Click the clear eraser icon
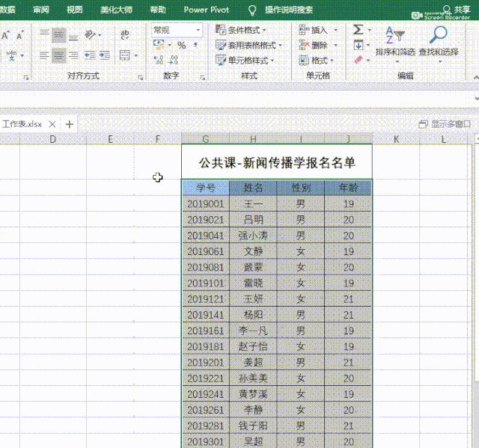This screenshot has height=448, width=479. click(x=359, y=60)
